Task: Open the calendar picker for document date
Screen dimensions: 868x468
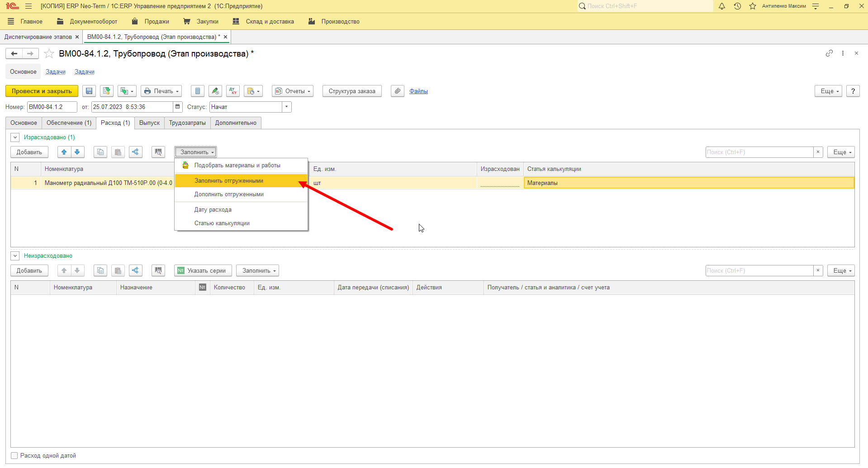Action: [178, 107]
